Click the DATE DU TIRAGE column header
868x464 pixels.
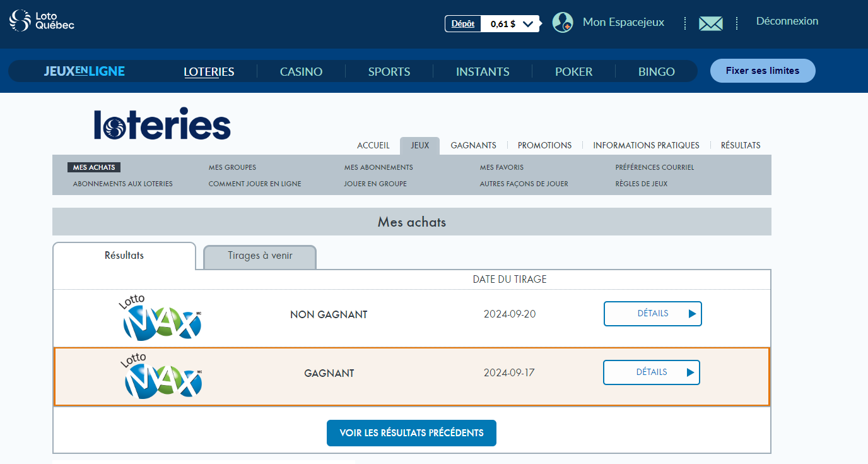point(510,279)
